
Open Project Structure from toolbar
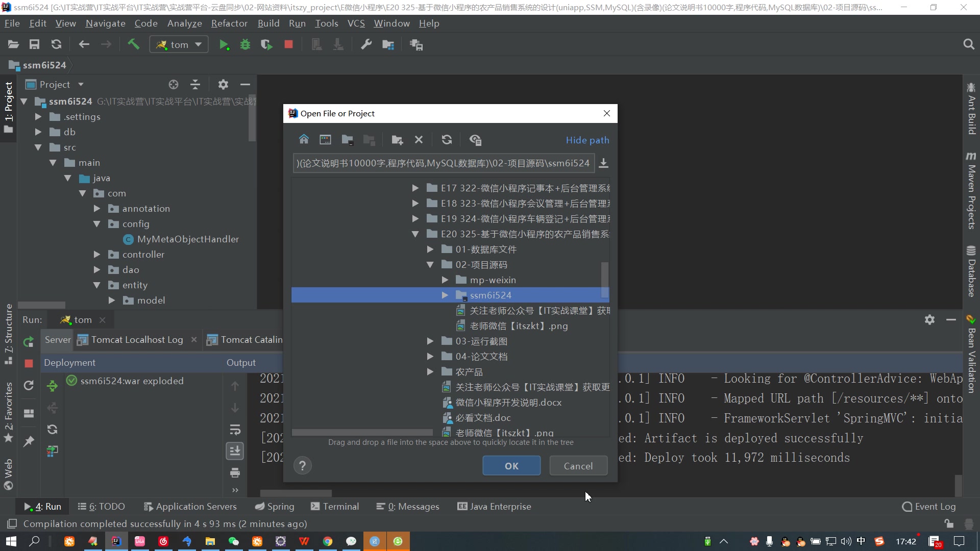(388, 45)
